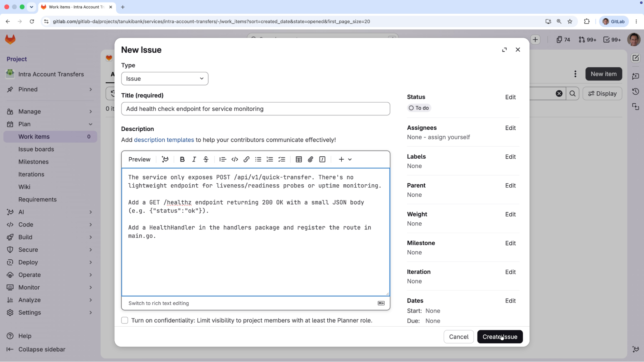Open merge requests counter 99+
This screenshot has width=644, height=362.
[x=587, y=40]
